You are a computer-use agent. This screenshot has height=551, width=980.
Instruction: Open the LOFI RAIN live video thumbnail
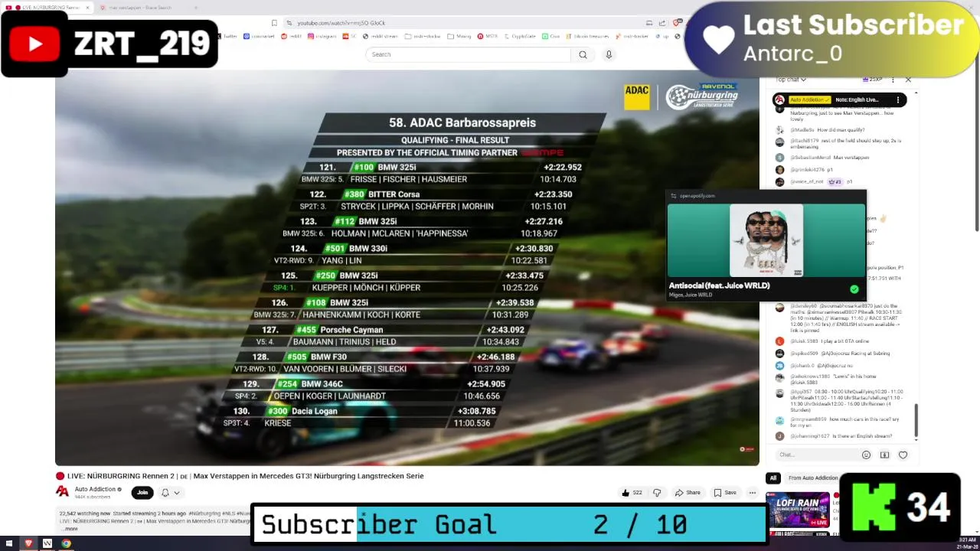798,511
